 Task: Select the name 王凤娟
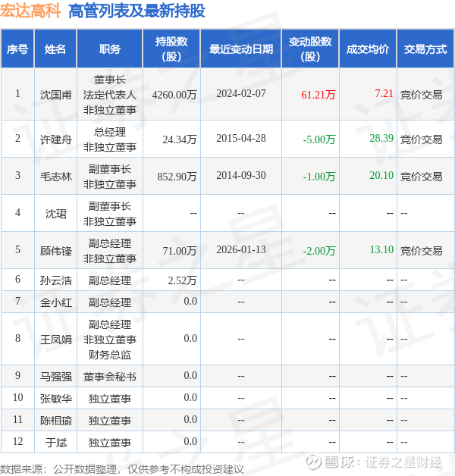coord(56,340)
